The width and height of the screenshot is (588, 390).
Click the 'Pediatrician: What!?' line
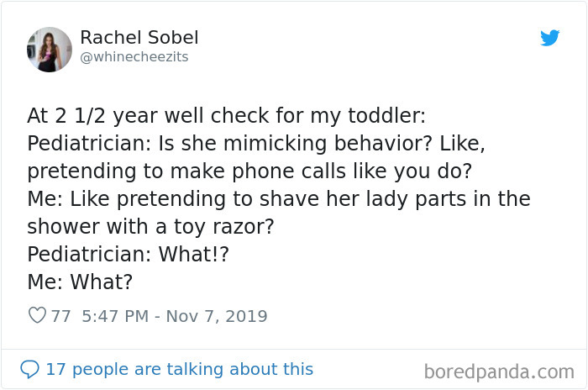pyautogui.click(x=128, y=254)
